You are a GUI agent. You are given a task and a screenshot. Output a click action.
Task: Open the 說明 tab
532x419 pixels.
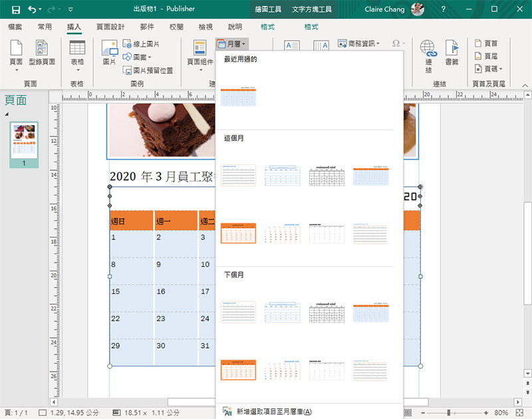tap(235, 27)
